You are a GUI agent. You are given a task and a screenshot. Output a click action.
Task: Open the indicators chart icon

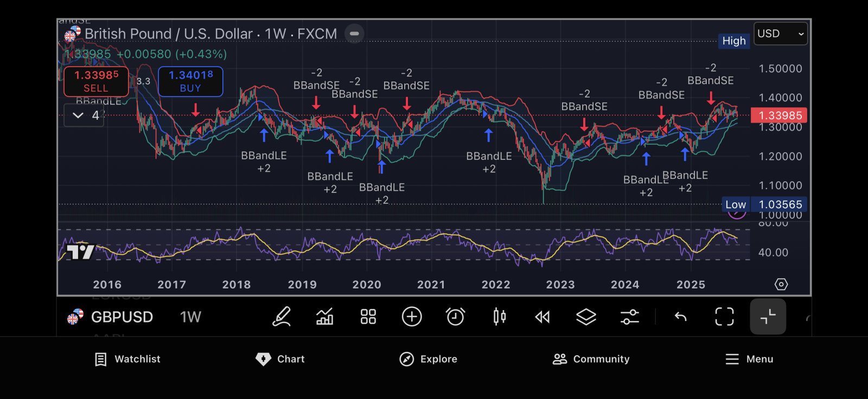pyautogui.click(x=324, y=317)
